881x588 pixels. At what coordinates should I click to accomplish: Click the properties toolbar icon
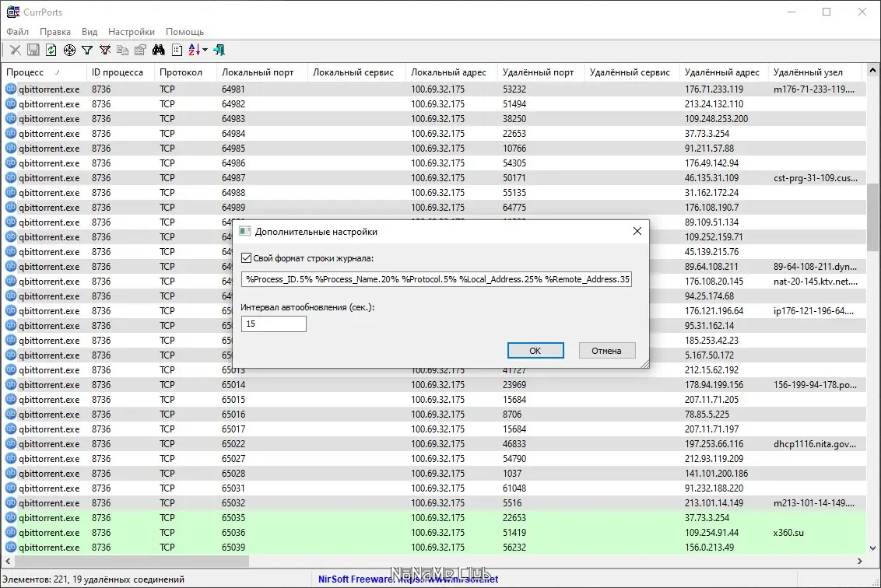point(140,50)
